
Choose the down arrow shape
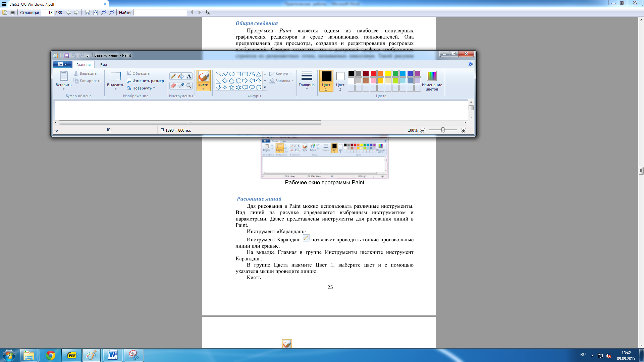coord(218,87)
